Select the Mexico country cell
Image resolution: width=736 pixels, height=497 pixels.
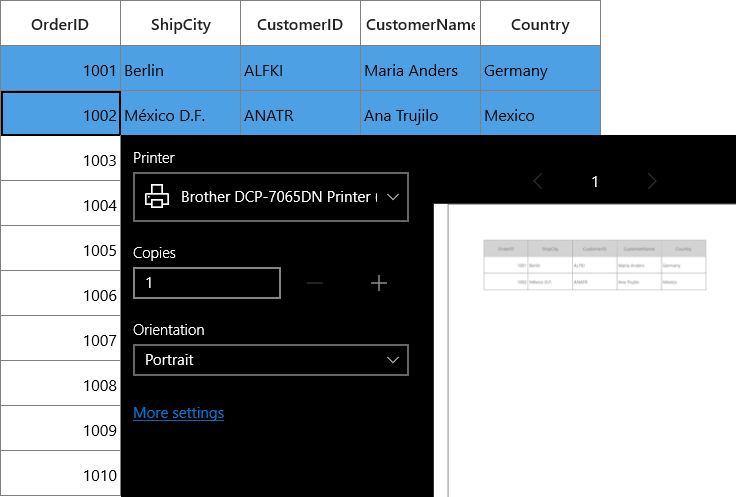540,114
